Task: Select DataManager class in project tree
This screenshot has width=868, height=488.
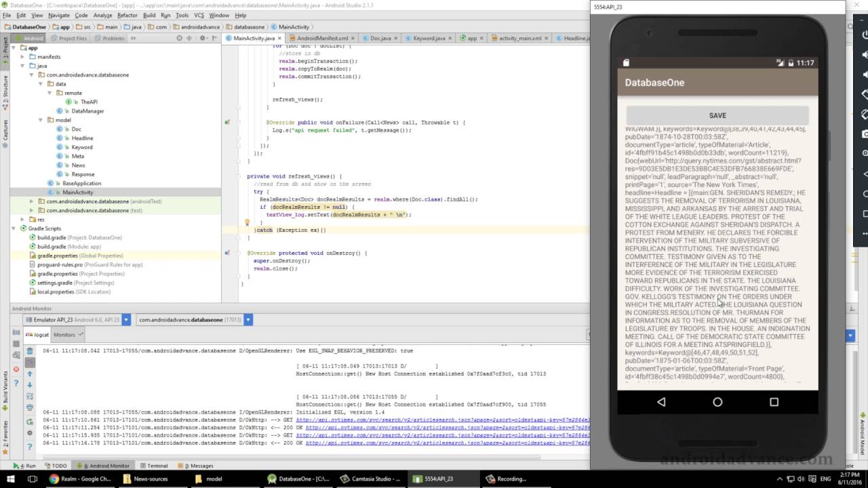Action: pyautogui.click(x=87, y=111)
